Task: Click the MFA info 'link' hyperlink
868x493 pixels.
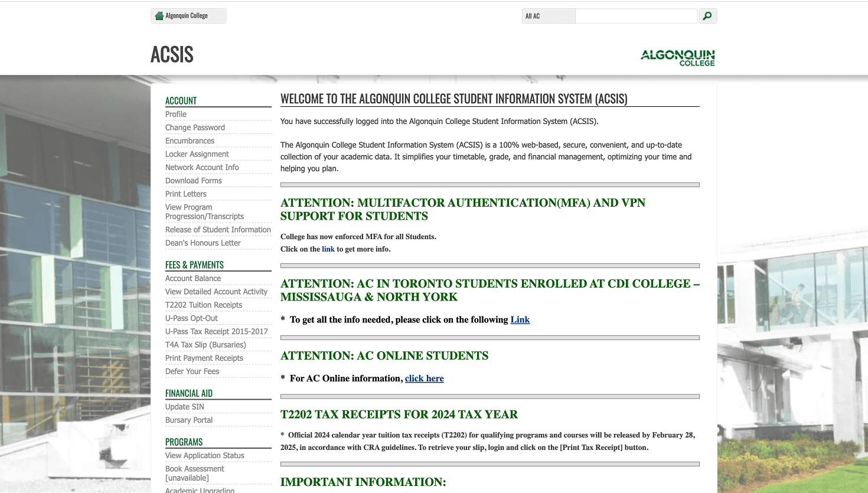Action: click(328, 249)
